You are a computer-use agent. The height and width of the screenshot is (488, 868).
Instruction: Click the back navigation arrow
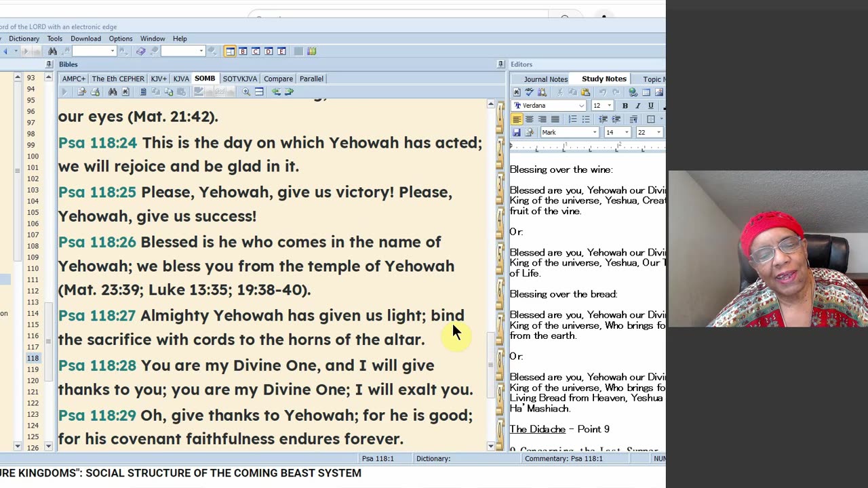coord(5,52)
